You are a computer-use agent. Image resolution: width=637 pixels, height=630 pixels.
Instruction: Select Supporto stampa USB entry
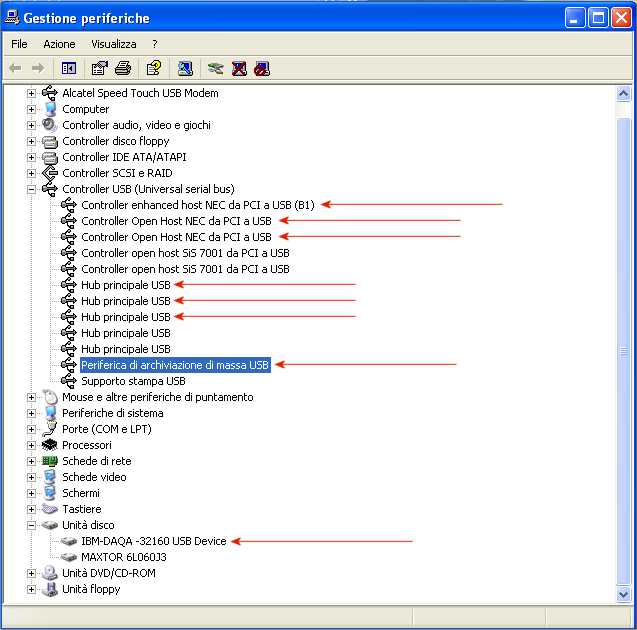(133, 381)
